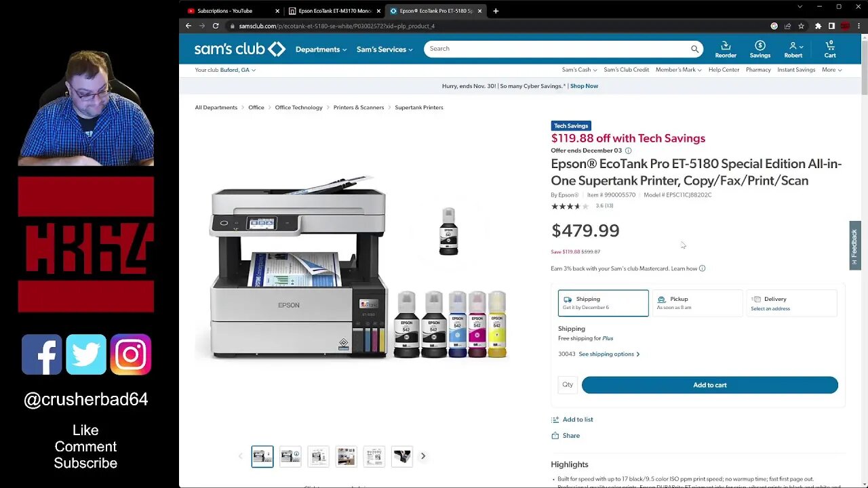Open the Savings dollar icon
Viewport: 868px width, 488px height.
[760, 49]
